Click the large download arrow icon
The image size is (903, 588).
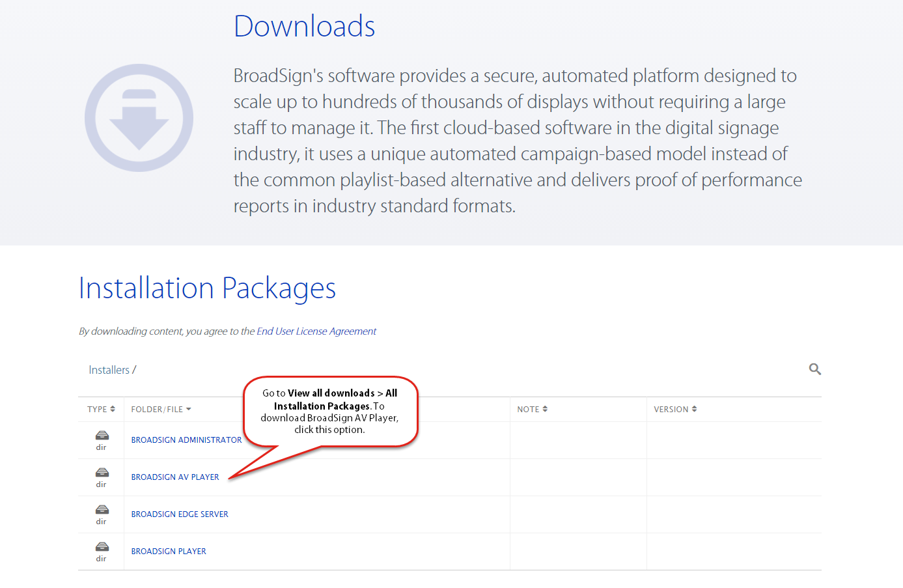click(139, 118)
